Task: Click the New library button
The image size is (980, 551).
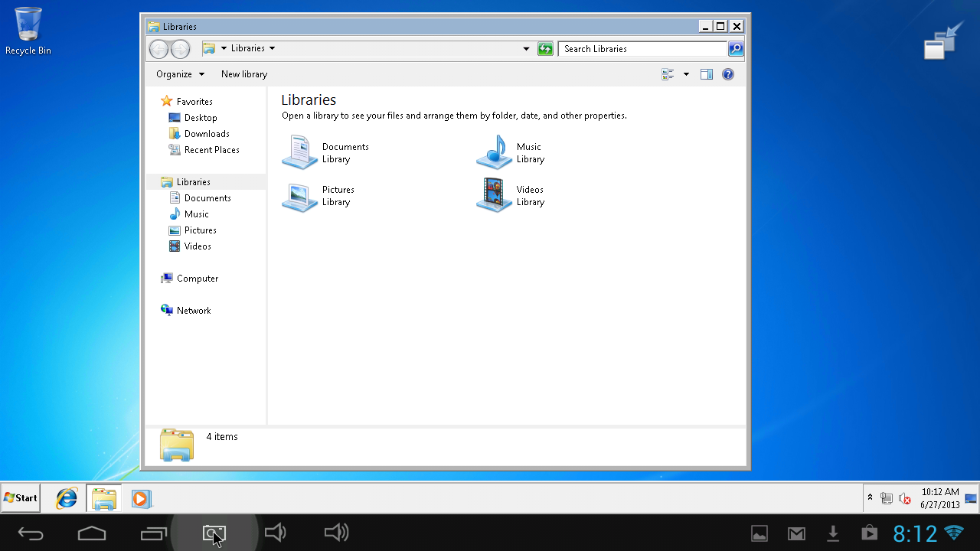Action: click(244, 74)
